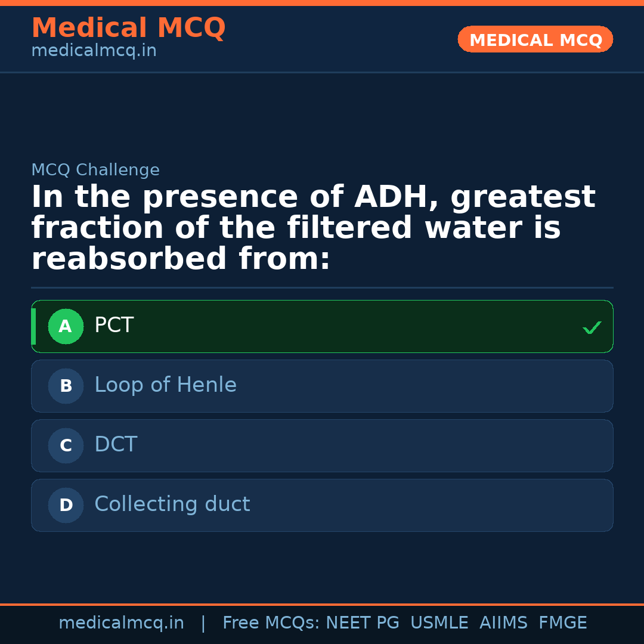Viewport: 644px width, 644px height.
Task: Click the C letter circle icon
Action: tap(66, 445)
